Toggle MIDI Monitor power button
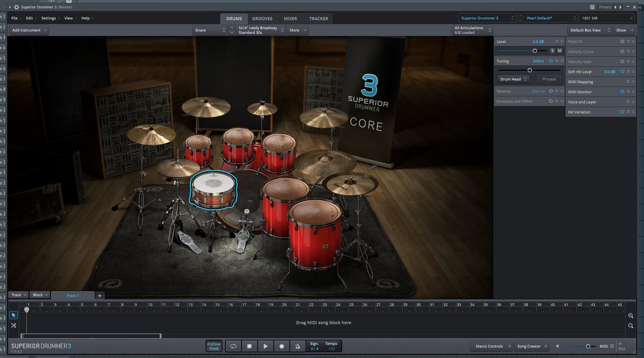644x358 pixels. click(623, 92)
